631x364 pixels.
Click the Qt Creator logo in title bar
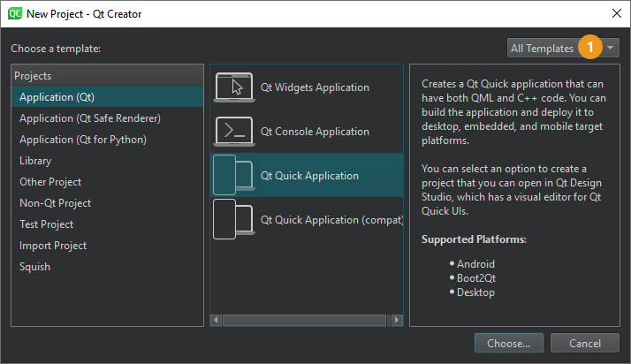click(14, 13)
